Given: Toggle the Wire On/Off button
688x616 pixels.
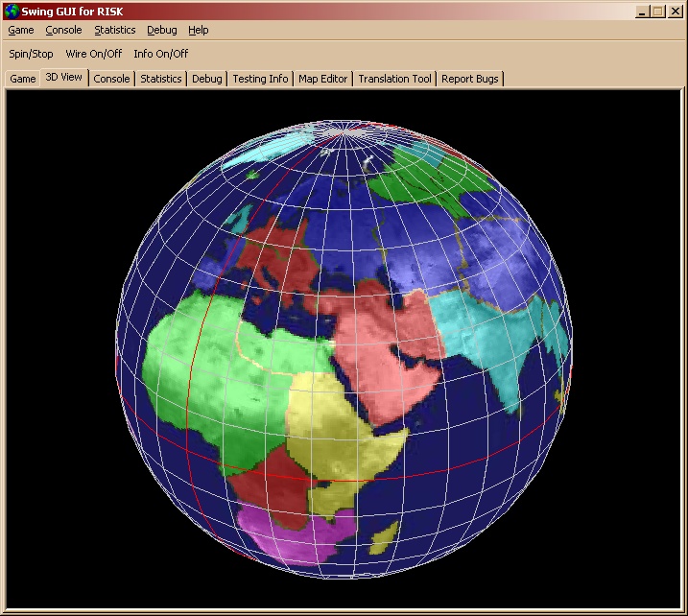Looking at the screenshot, I should point(94,54).
